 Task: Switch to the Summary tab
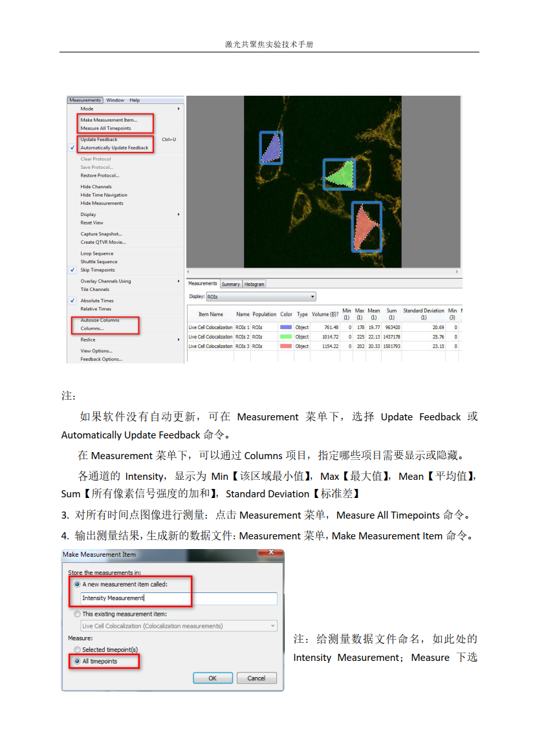point(230,284)
